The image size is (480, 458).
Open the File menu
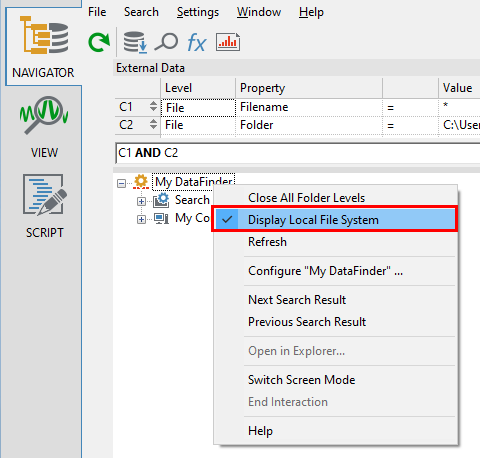coord(97,12)
